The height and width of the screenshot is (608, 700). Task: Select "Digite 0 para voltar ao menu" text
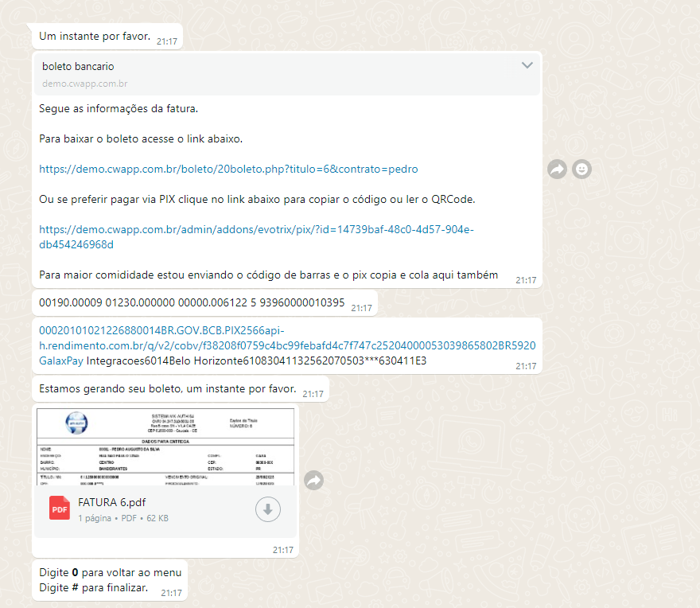click(x=110, y=572)
